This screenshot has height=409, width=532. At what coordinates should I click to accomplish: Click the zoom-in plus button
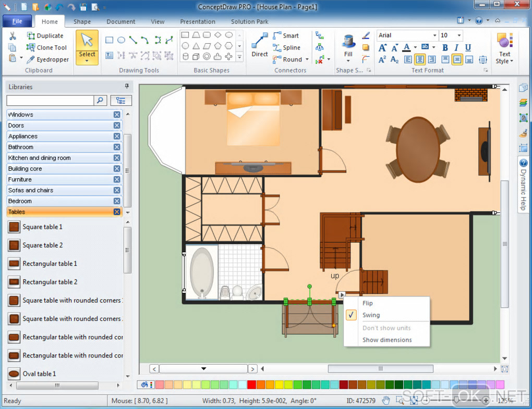point(486,401)
